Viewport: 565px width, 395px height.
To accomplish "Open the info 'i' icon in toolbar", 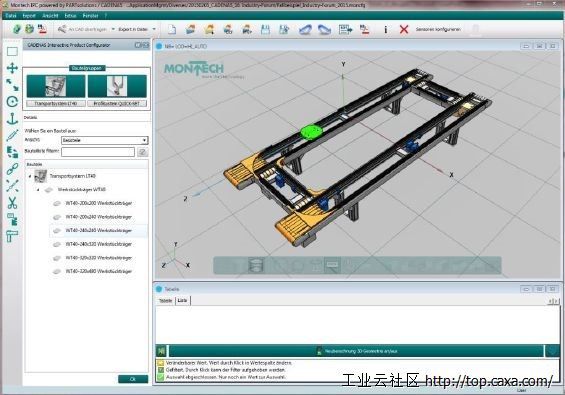I will coord(386,29).
